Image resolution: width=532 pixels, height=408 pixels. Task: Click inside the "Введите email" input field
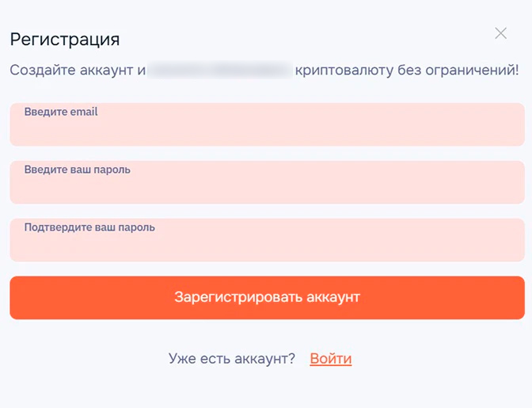267,130
